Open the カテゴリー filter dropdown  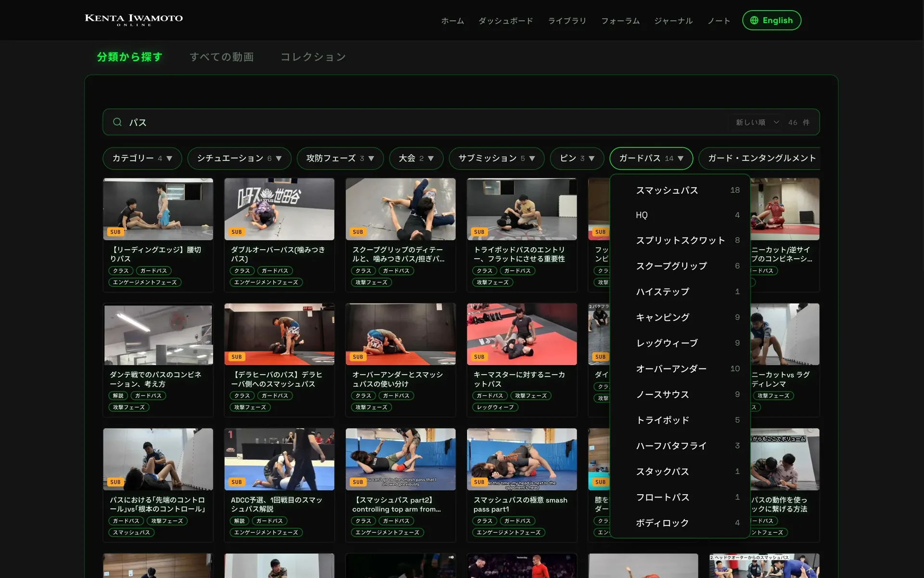pyautogui.click(x=142, y=158)
